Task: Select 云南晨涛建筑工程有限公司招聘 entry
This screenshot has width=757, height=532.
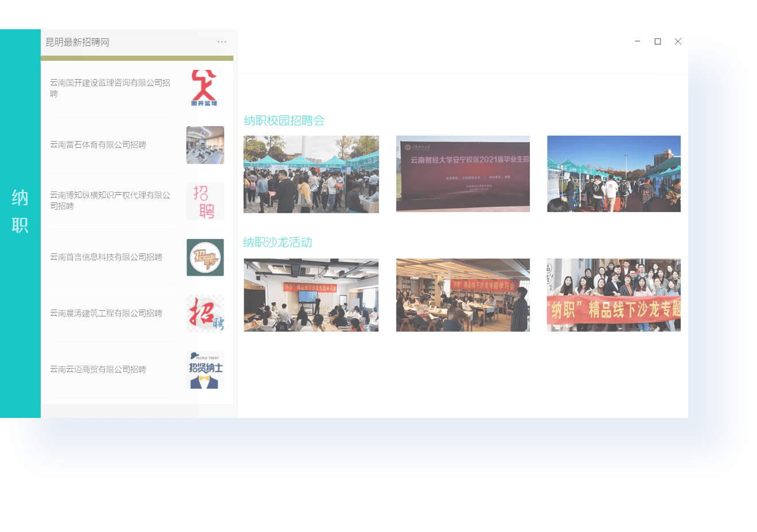Action: coord(106,314)
